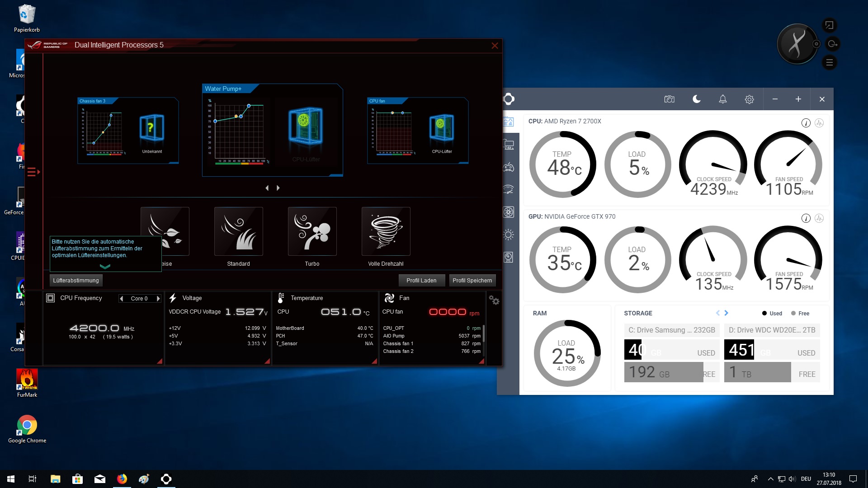
Task: Expand the left red side menu
Action: (x=33, y=172)
